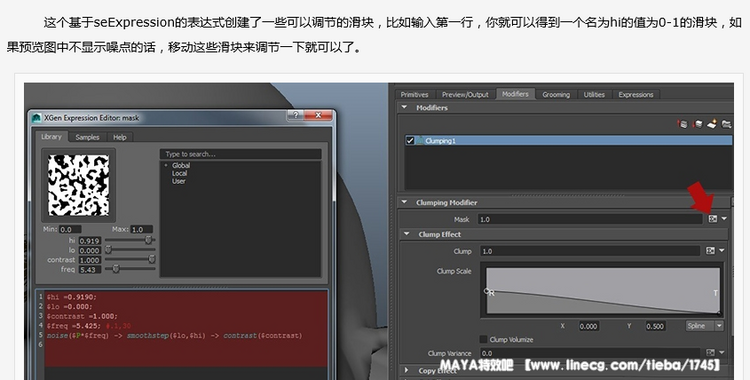Click the Min value field
This screenshot has width=750, height=380.
click(x=70, y=229)
